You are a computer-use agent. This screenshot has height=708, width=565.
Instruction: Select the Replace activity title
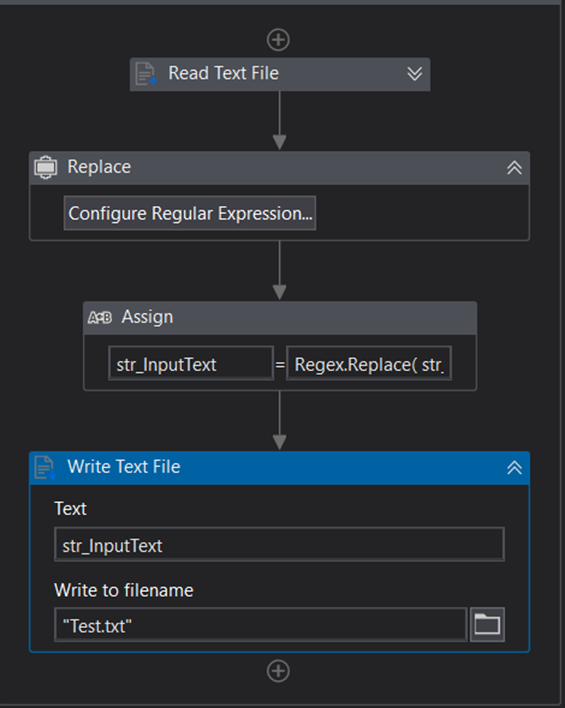[99, 167]
